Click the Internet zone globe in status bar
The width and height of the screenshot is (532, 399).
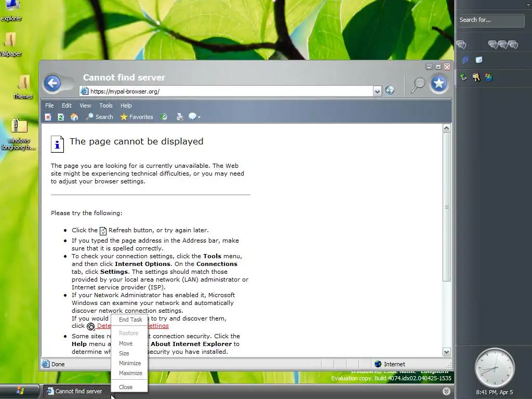coord(378,364)
